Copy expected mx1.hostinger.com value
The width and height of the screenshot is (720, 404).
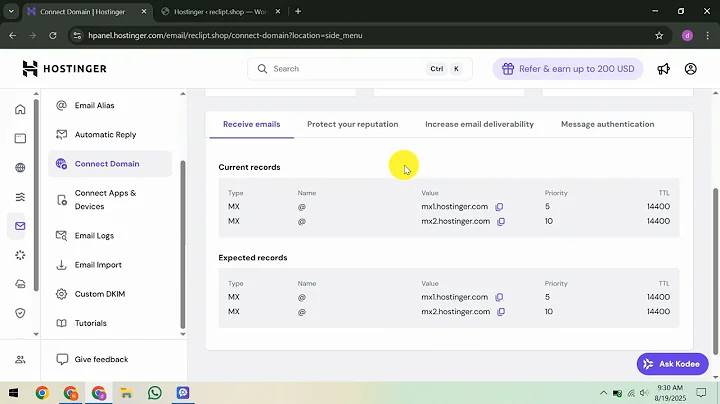499,297
